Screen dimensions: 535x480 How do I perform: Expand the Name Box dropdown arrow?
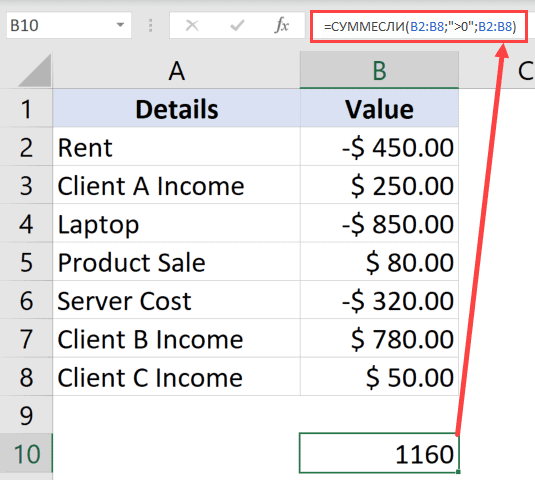coord(120,25)
